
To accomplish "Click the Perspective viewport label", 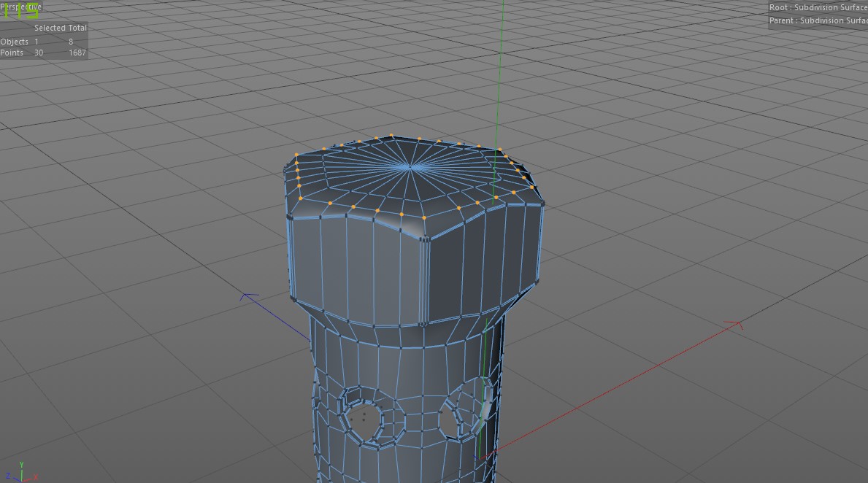I will coord(21,7).
